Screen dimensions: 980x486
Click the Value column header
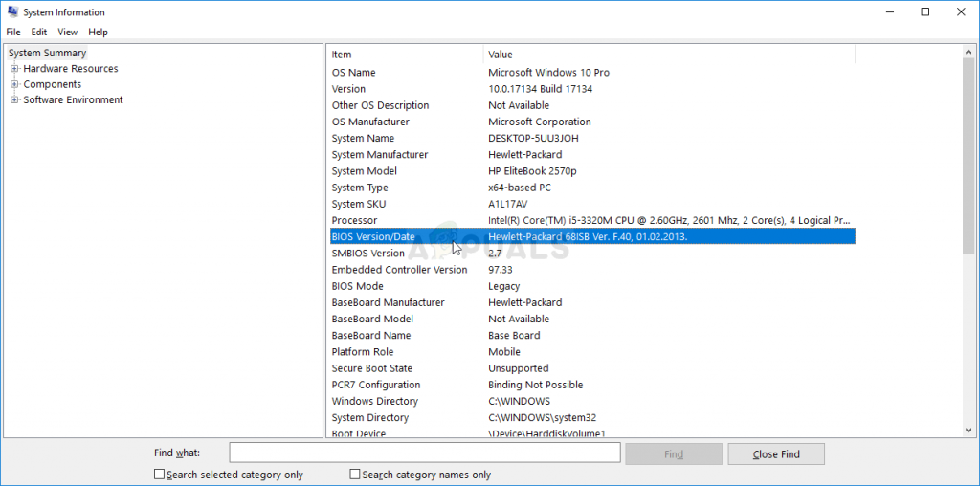click(x=670, y=55)
